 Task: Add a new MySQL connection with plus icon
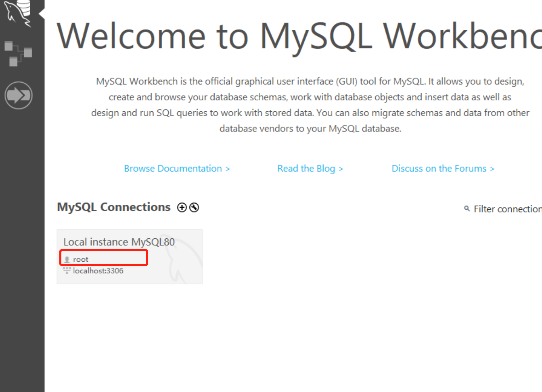pos(182,207)
